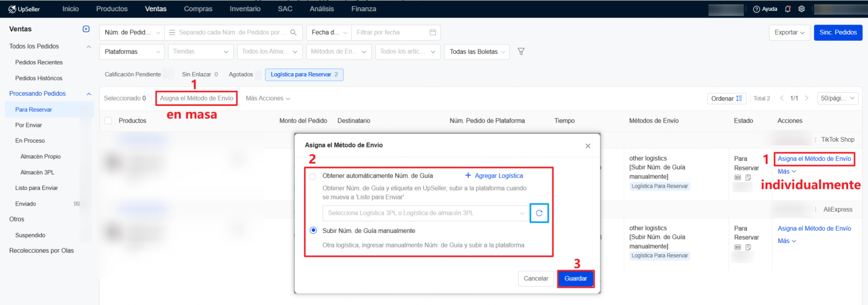This screenshot has height=305, width=868.
Task: Open the Inventario menu
Action: [x=245, y=9]
